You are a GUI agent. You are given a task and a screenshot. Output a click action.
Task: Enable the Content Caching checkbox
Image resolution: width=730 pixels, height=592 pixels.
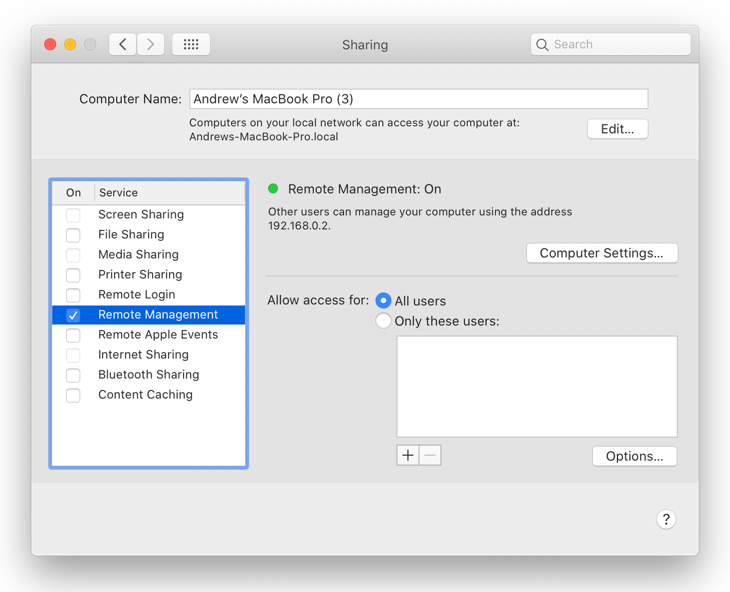73,395
